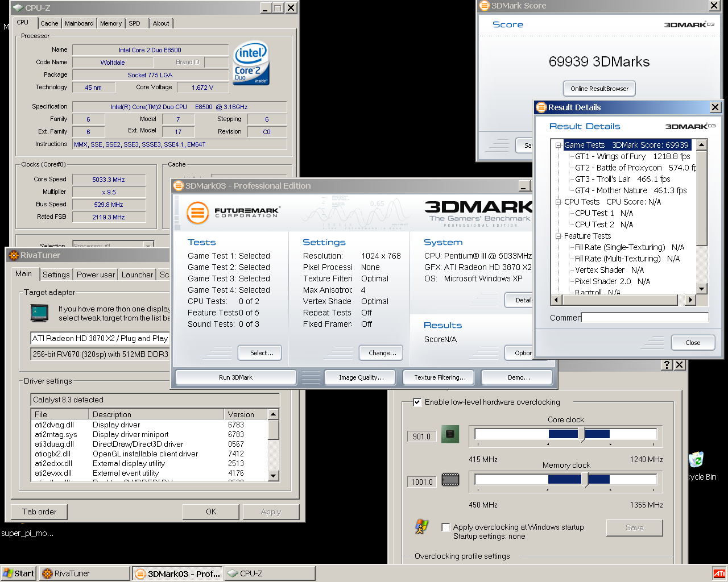Click the 3DMark Score window title icon

click(485, 6)
